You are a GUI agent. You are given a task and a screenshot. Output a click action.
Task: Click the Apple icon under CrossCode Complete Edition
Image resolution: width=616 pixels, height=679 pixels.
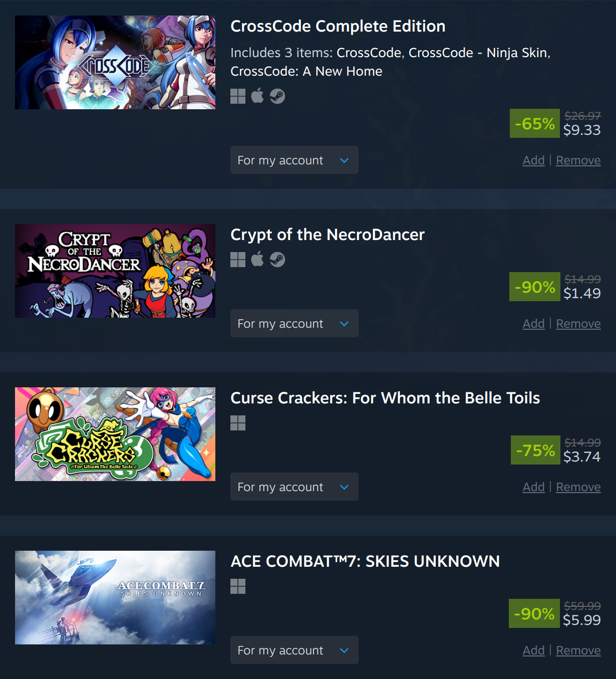tap(257, 96)
